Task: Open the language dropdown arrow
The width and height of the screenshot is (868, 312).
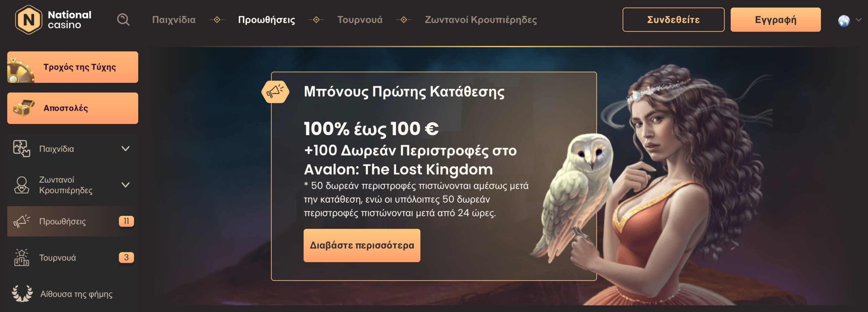Action: point(858,20)
